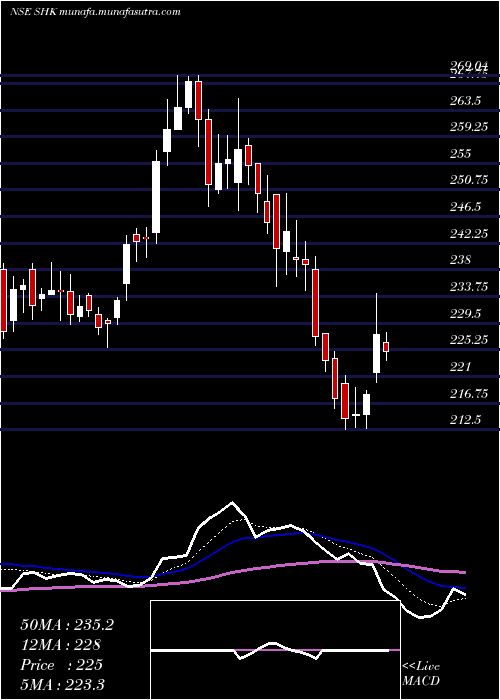Click the 5MA : 223.3 readout

[x=62, y=684]
